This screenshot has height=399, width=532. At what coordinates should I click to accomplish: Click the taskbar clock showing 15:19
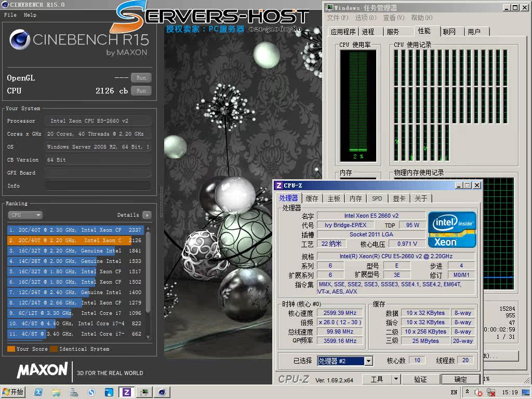510,393
